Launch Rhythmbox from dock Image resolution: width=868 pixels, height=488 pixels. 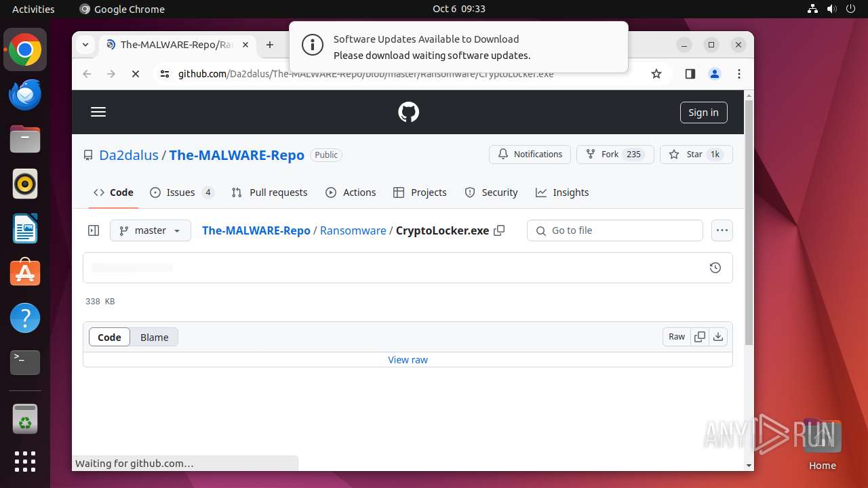(x=25, y=184)
